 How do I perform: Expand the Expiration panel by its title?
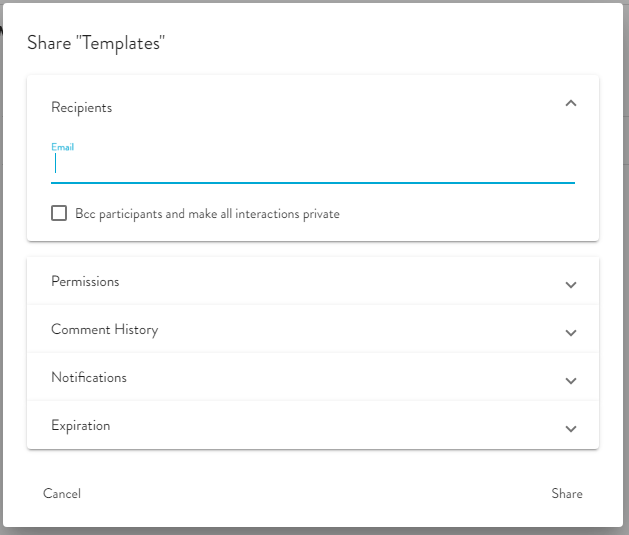81,426
